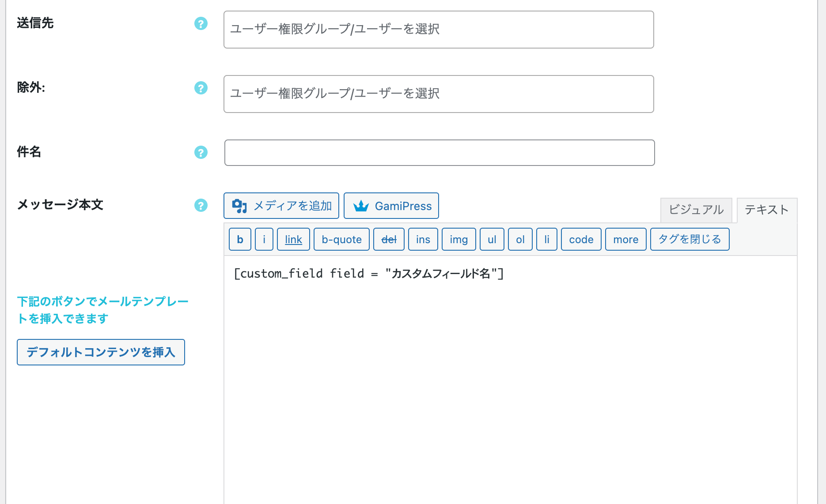The height and width of the screenshot is (504, 826).
Task: Insert italic tag with i button
Action: pyautogui.click(x=264, y=239)
